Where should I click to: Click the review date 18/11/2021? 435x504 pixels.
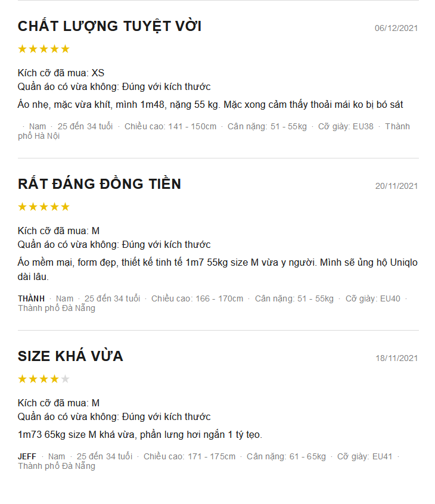click(397, 359)
